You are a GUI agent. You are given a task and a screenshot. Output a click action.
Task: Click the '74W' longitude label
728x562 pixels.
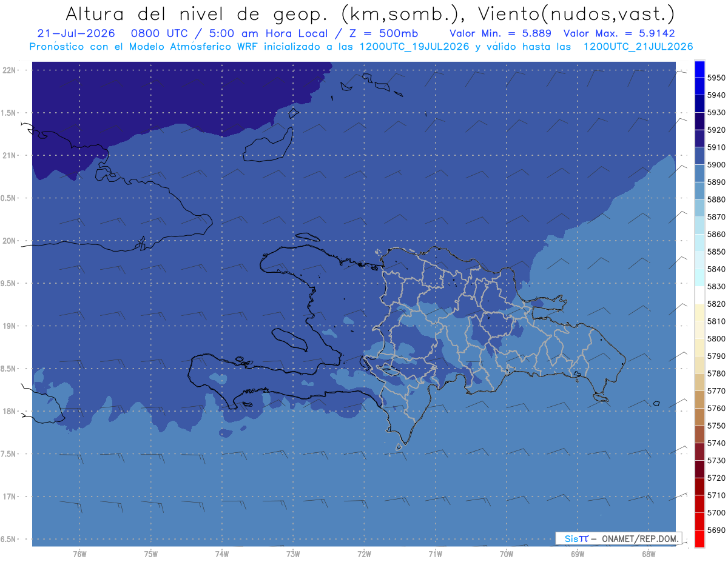pyautogui.click(x=222, y=554)
